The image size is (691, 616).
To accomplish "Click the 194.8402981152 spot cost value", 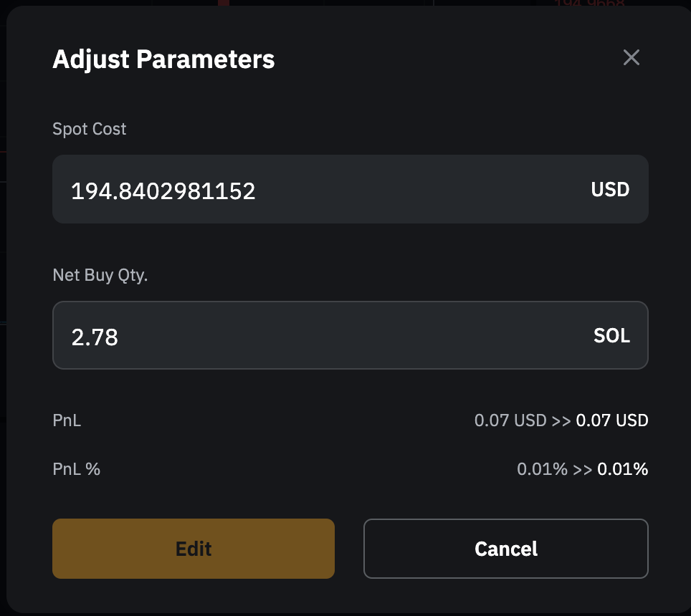I will [163, 191].
